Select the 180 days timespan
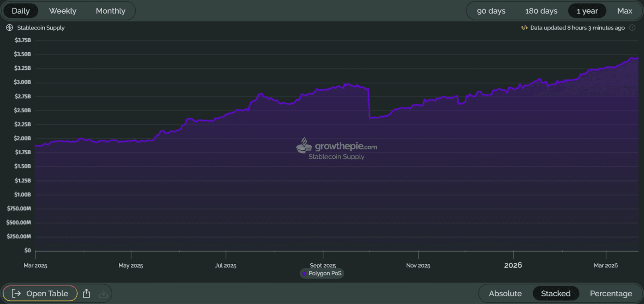 tap(541, 11)
